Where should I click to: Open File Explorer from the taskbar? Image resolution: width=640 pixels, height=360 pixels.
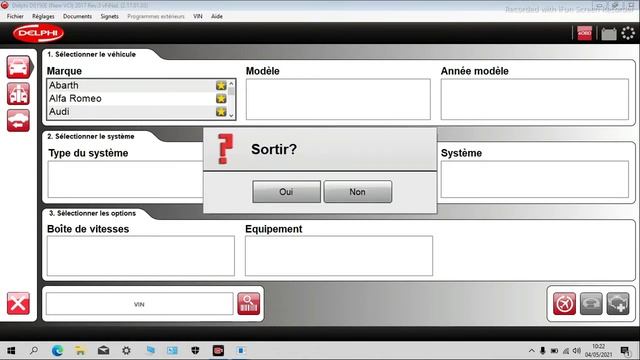(x=80, y=351)
